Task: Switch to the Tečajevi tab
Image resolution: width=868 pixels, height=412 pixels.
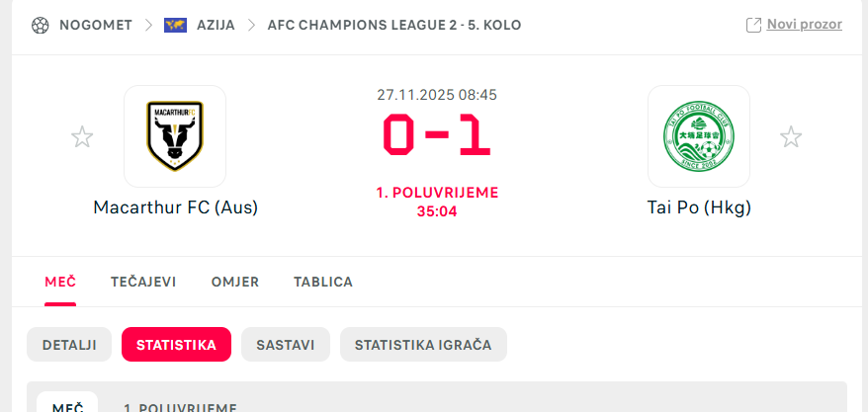Action: click(x=143, y=282)
